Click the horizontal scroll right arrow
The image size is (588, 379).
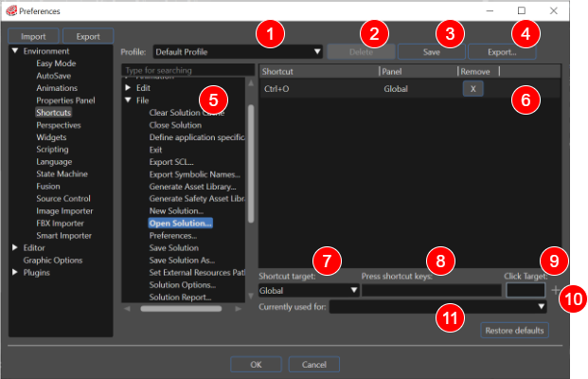point(238,309)
